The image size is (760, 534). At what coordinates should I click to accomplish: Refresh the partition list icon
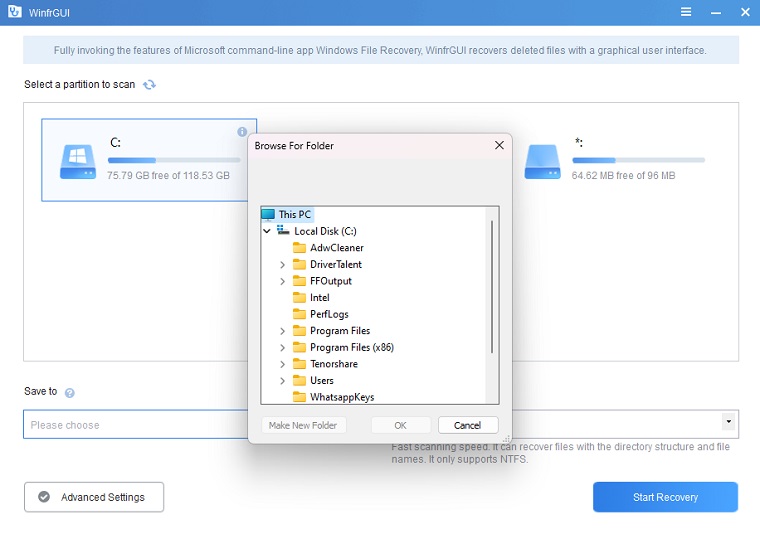[x=149, y=85]
